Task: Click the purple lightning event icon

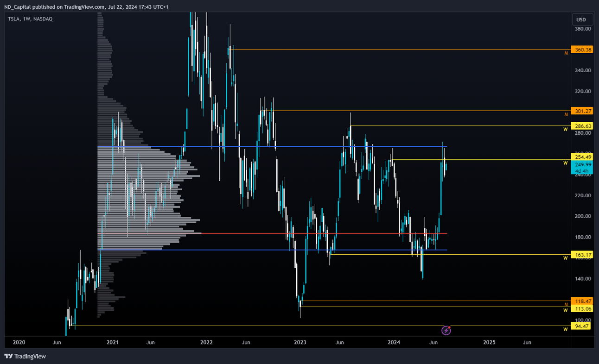Action: click(446, 330)
